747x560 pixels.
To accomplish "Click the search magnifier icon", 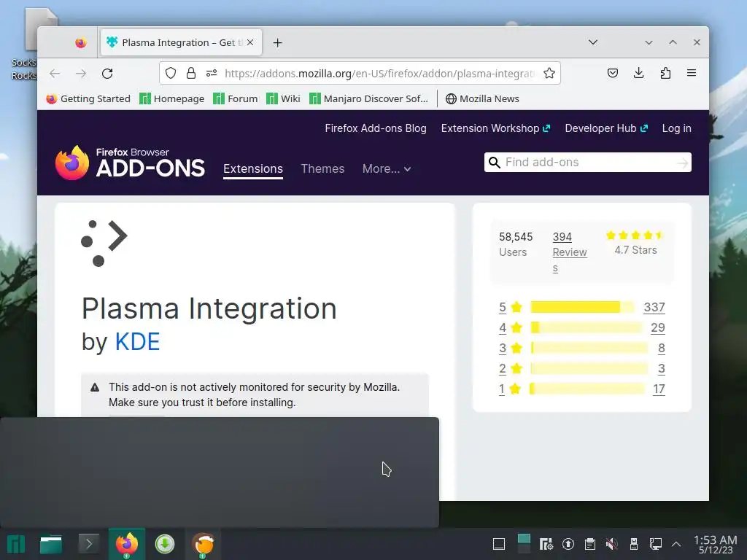I will tap(495, 163).
